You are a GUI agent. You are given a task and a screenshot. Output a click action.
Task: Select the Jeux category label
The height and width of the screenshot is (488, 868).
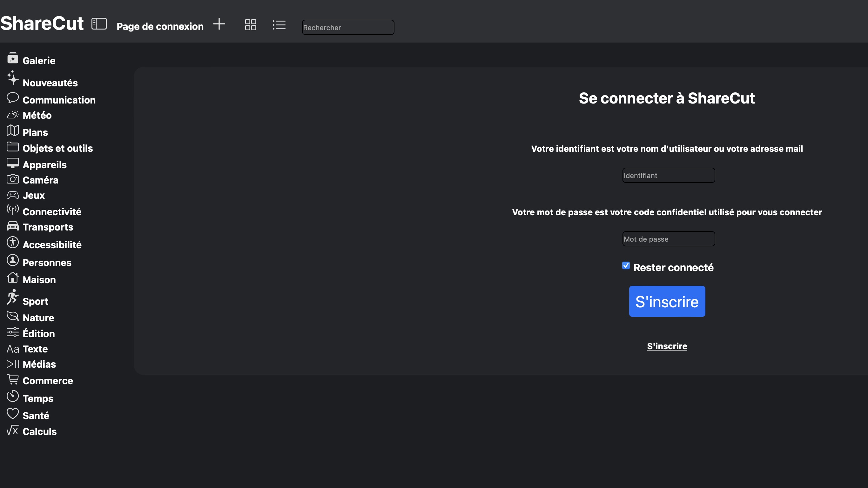point(34,195)
